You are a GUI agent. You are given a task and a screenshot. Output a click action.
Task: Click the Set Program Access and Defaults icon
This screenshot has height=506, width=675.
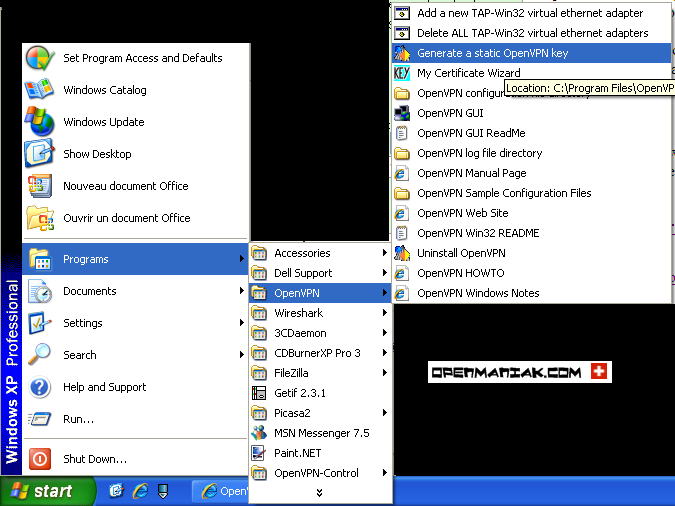click(x=40, y=58)
